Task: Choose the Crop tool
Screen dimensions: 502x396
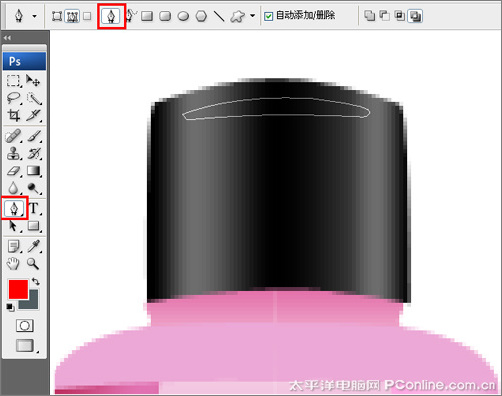Action: pos(14,115)
